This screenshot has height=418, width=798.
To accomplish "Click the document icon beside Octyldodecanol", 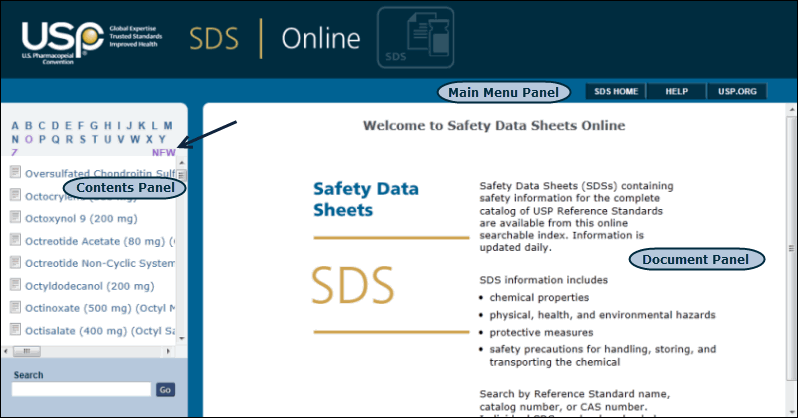I will click(x=15, y=284).
